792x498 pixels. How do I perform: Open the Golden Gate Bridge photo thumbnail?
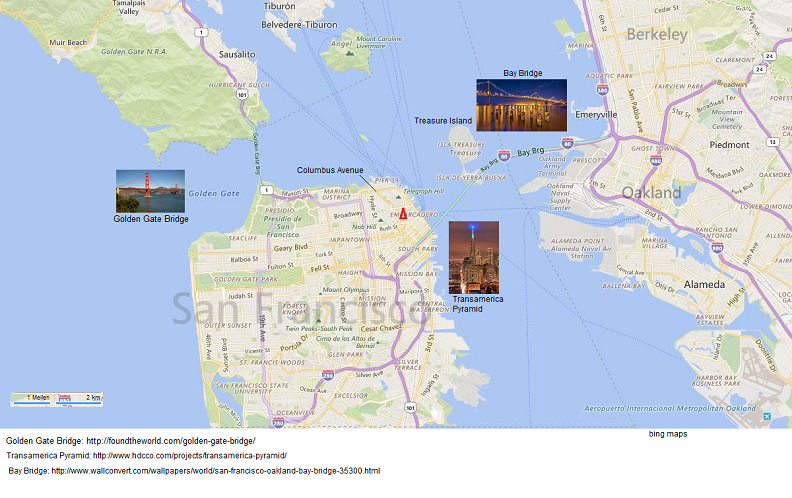(x=151, y=191)
